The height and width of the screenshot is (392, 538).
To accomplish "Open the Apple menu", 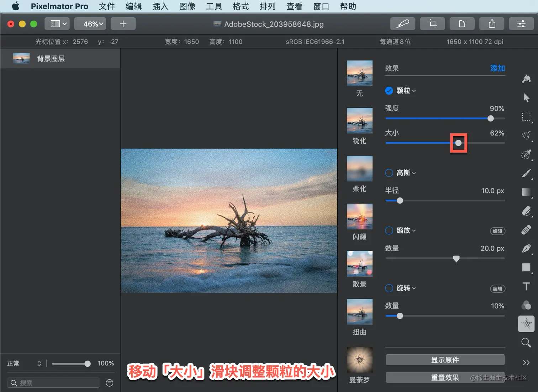I will click(16, 6).
